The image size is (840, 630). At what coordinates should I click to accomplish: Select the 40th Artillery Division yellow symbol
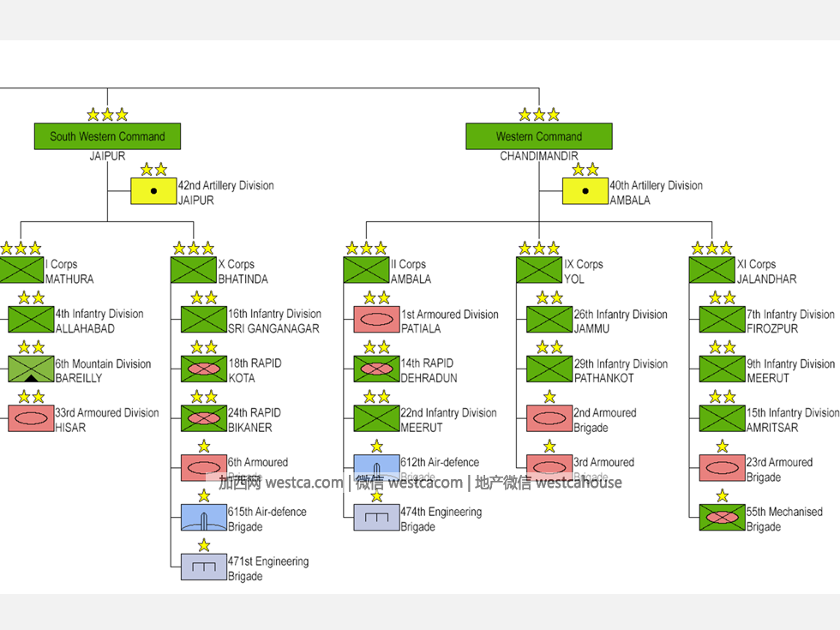585,190
